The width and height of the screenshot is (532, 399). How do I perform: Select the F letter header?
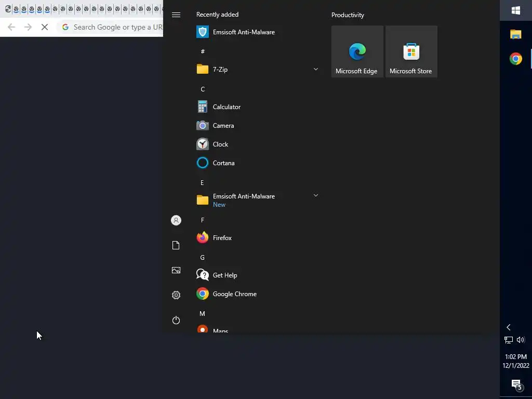(x=203, y=220)
